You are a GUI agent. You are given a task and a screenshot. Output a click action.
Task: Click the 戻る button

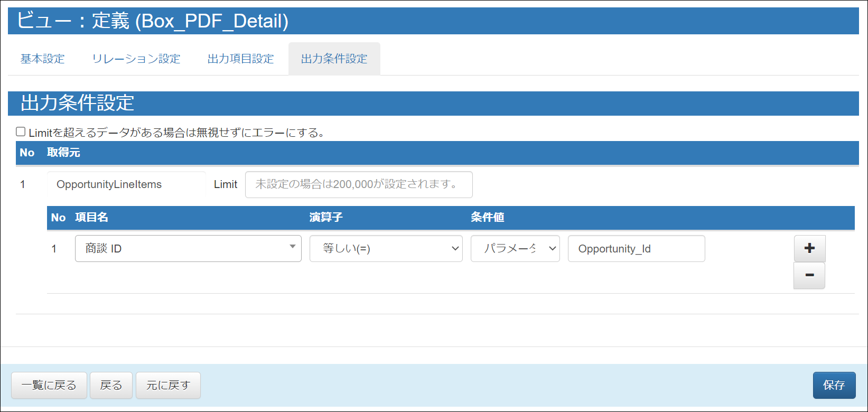point(111,385)
